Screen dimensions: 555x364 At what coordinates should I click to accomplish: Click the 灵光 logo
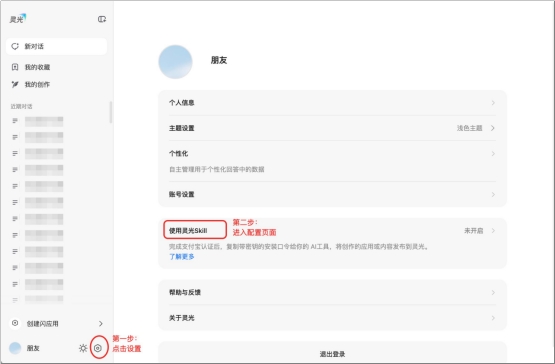point(18,19)
